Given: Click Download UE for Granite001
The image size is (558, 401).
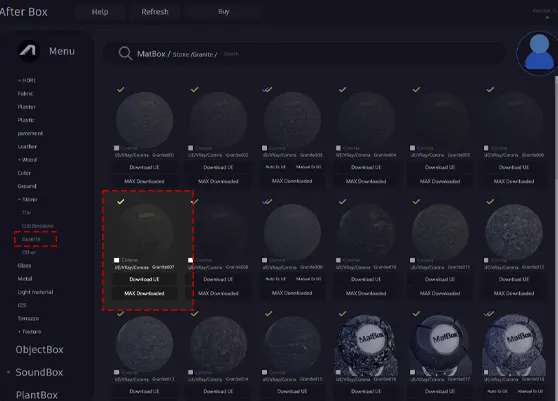Looking at the screenshot, I should click(x=144, y=167).
